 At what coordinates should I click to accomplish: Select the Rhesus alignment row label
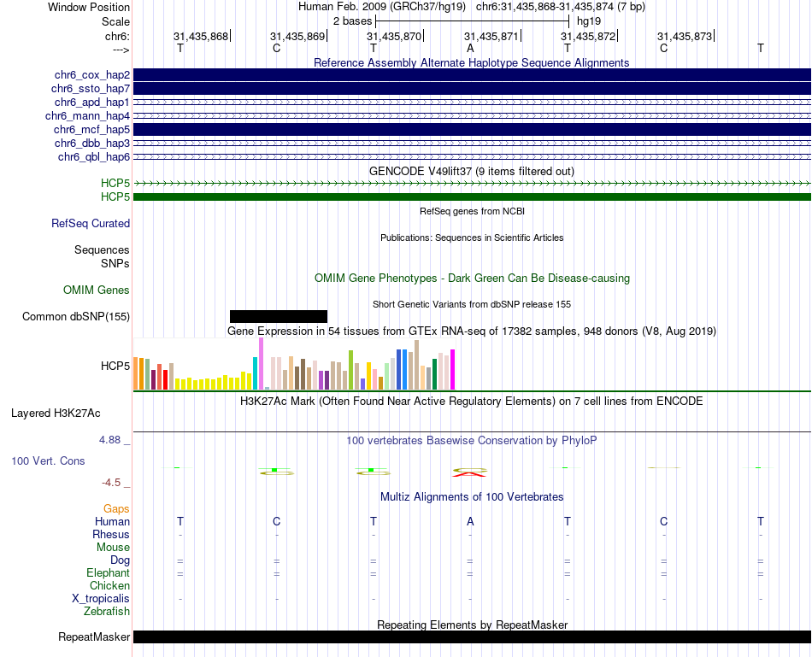111,535
